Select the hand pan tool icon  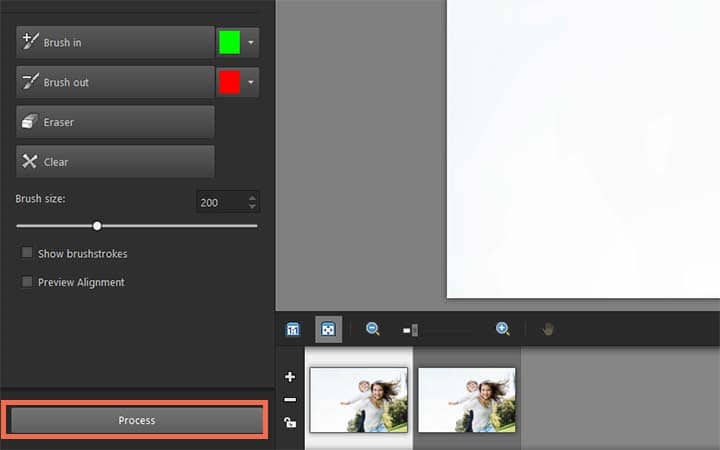click(x=547, y=329)
